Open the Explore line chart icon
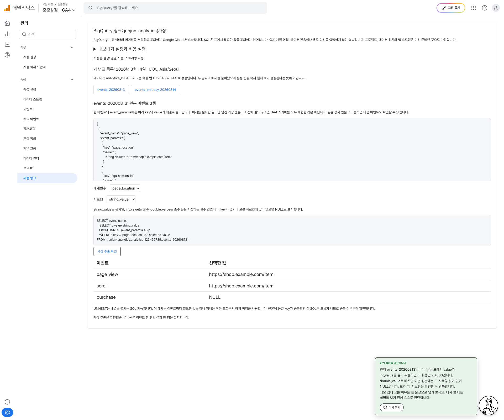Image resolution: width=504 pixels, height=420 pixels. pos(7,44)
